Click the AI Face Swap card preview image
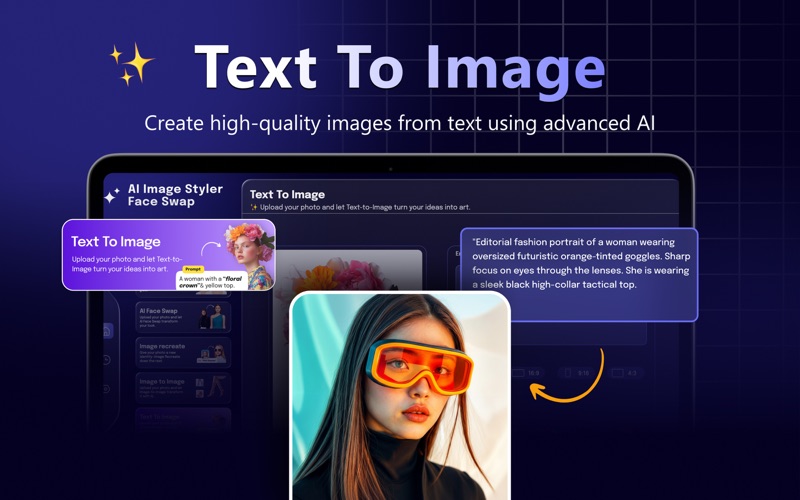The height and width of the screenshot is (500, 800). (213, 317)
